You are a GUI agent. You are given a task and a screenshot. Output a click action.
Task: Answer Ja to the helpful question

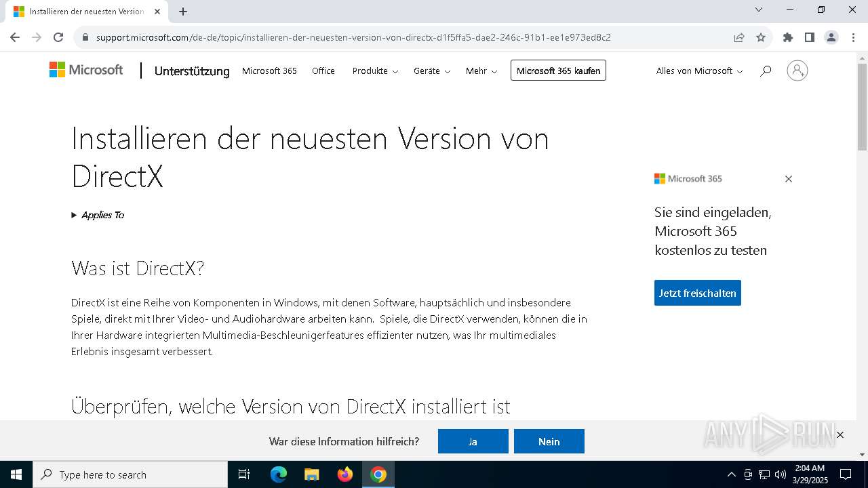tap(473, 441)
